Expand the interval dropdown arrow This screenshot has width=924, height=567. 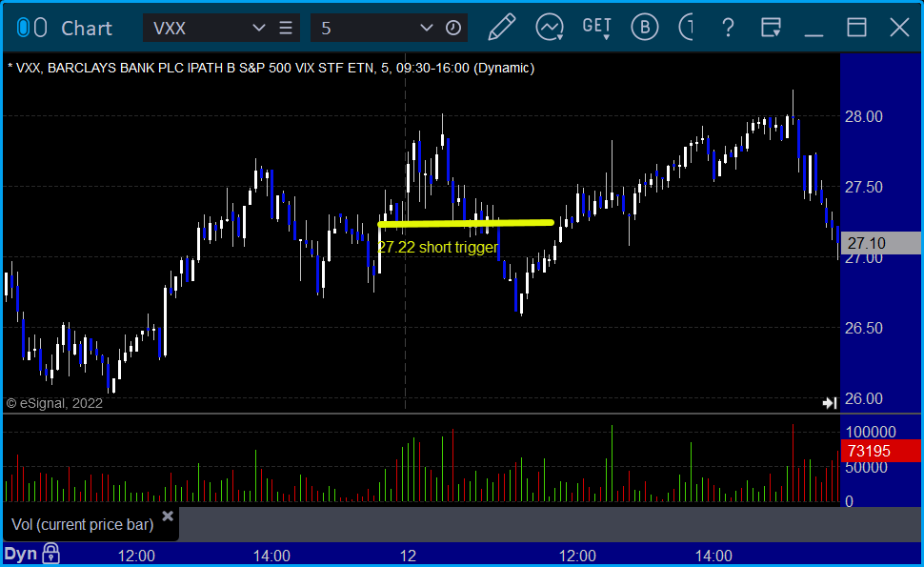pyautogui.click(x=427, y=29)
